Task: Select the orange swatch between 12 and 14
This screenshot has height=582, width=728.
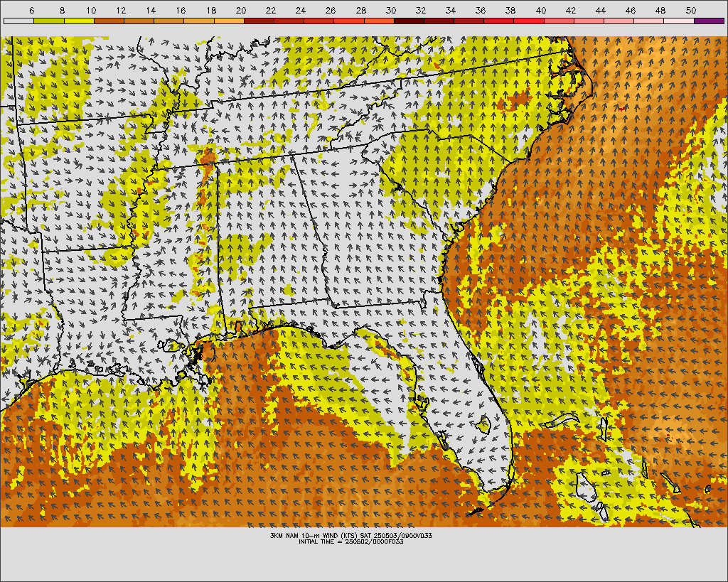Action: coord(139,21)
